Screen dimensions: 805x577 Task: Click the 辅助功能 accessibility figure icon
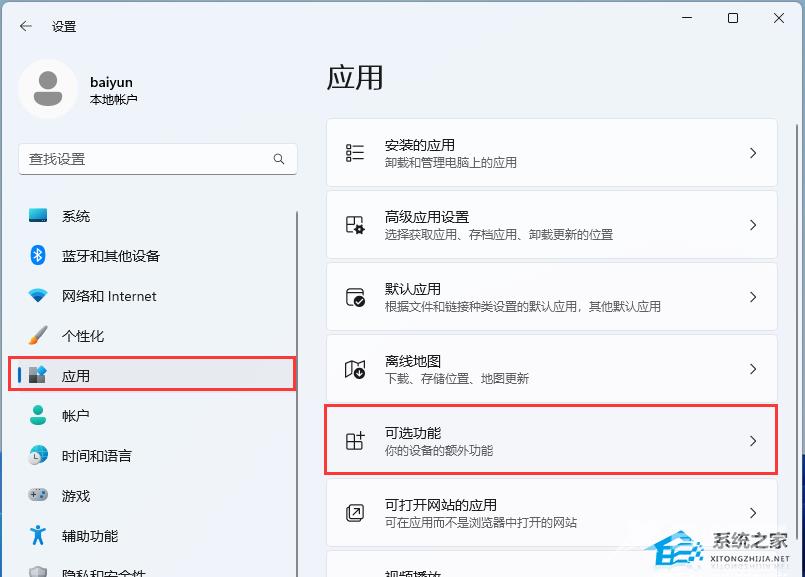(x=38, y=535)
